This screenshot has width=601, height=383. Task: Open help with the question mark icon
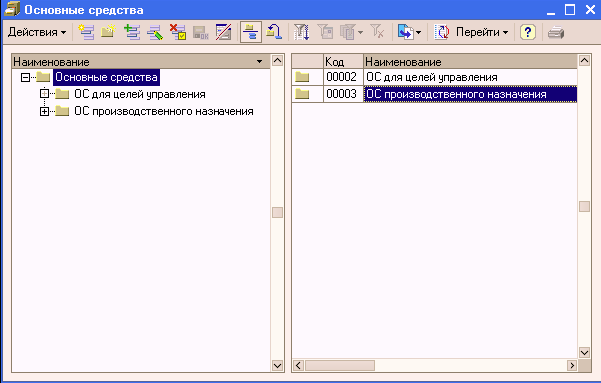tap(528, 32)
